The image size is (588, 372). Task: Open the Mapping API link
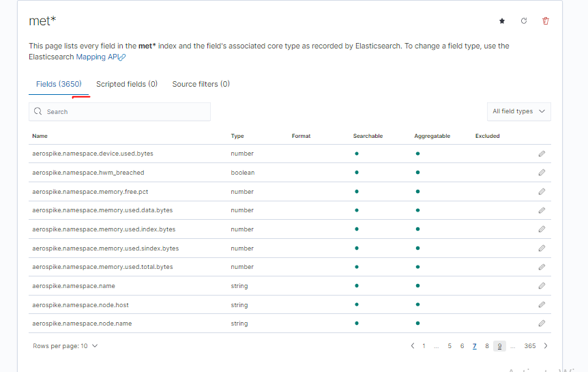point(100,57)
